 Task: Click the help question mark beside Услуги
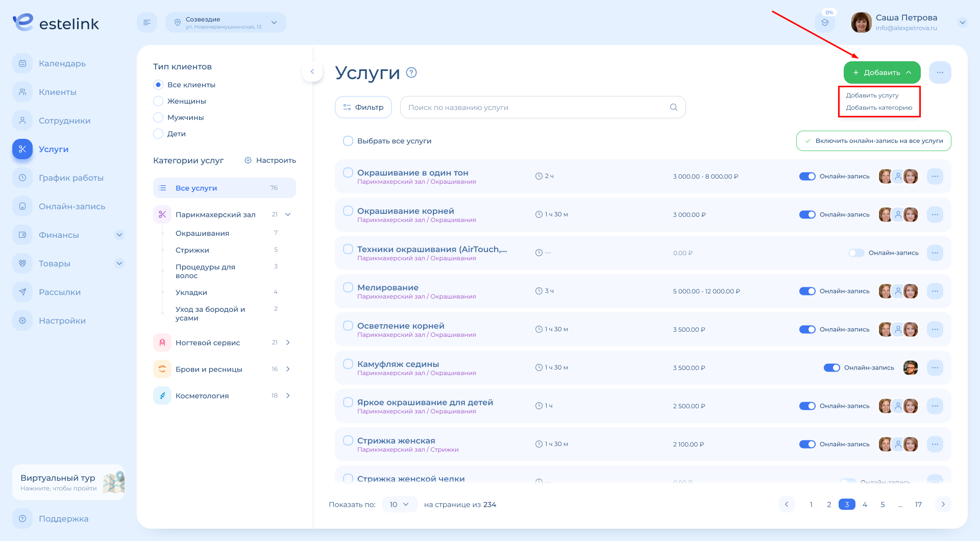pyautogui.click(x=411, y=73)
